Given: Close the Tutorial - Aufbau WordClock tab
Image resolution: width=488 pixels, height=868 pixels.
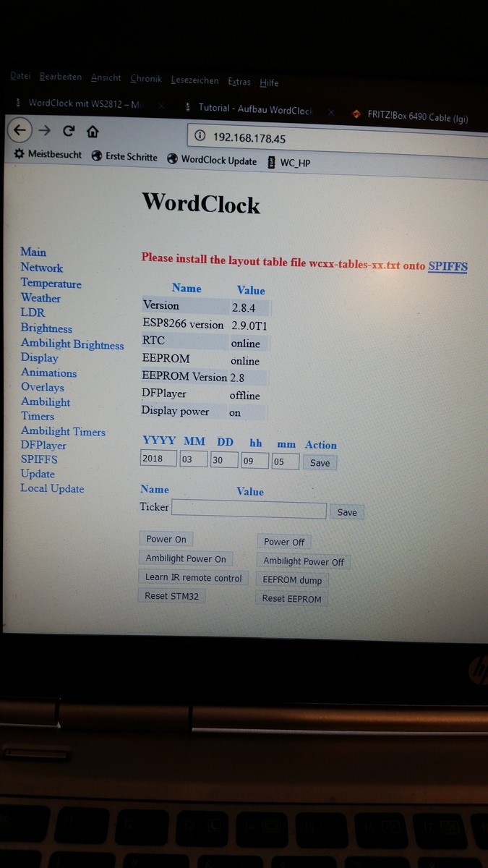Looking at the screenshot, I should [330, 112].
